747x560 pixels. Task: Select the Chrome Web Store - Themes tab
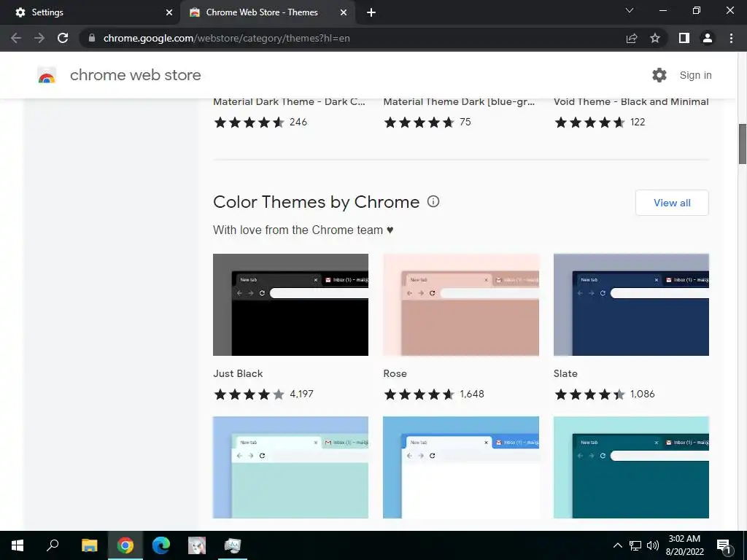[268, 12]
